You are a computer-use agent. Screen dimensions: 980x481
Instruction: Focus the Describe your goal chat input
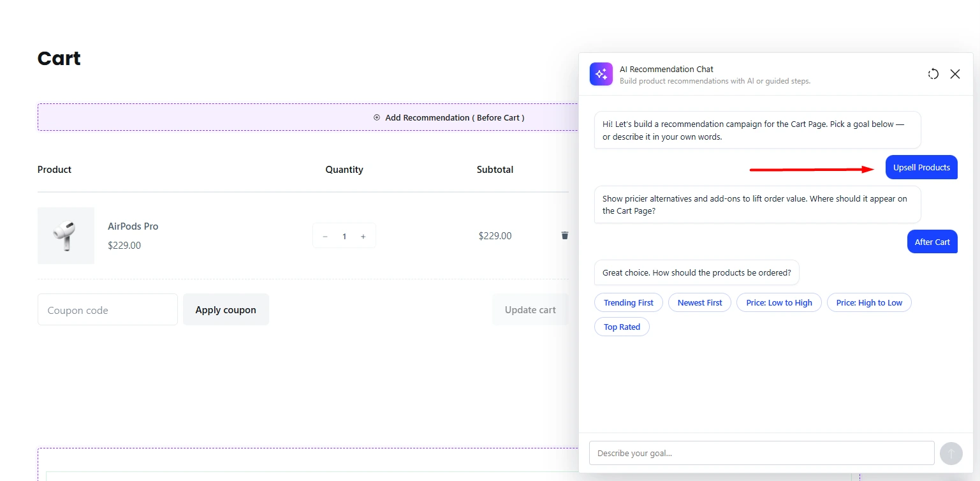click(762, 453)
